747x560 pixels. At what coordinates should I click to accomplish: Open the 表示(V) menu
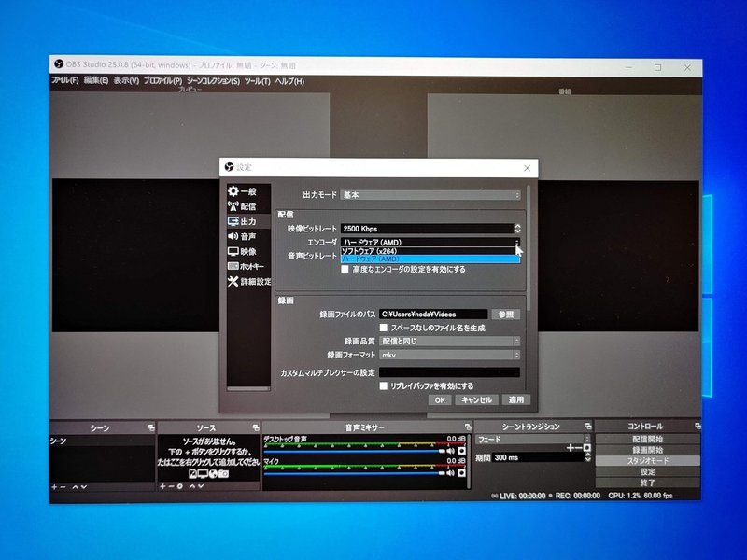point(126,81)
